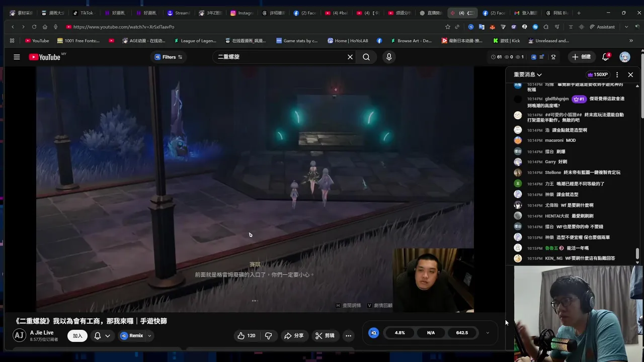This screenshot has height=362, width=644.
Task: Clear the search box text
Action: tap(350, 57)
